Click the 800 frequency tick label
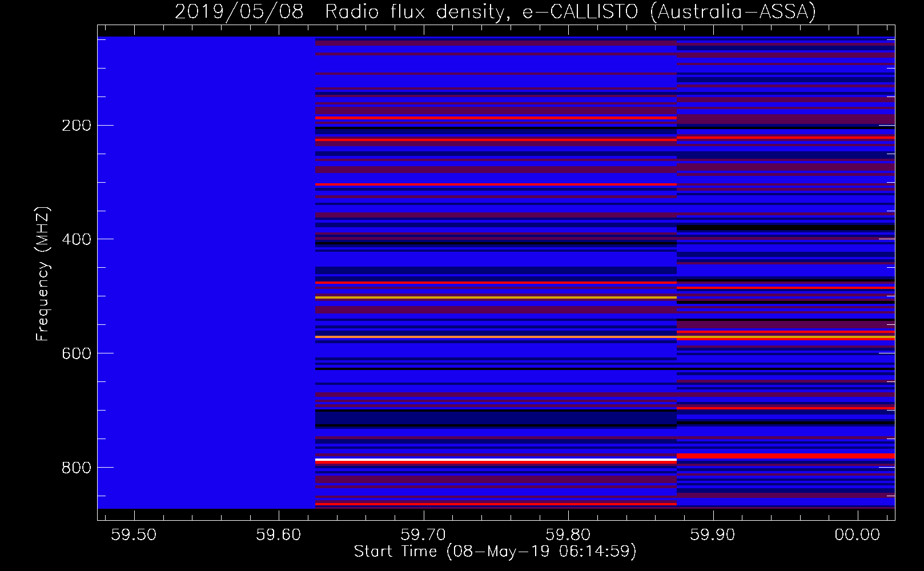This screenshot has height=571, width=924. point(77,468)
